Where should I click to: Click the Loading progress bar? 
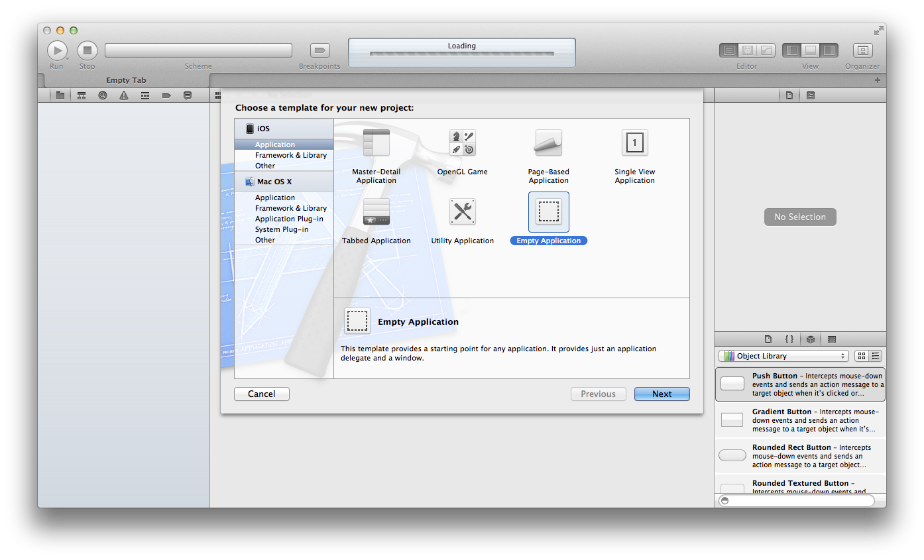coord(462,53)
